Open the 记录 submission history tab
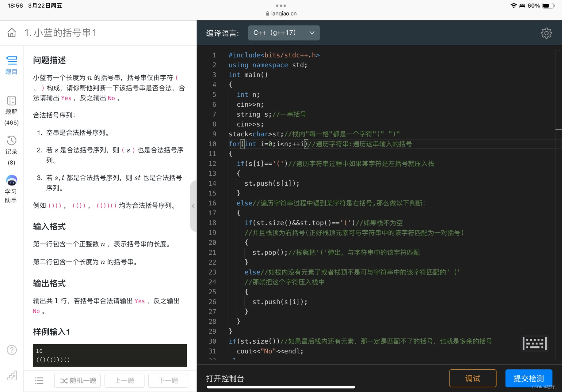 click(11, 151)
